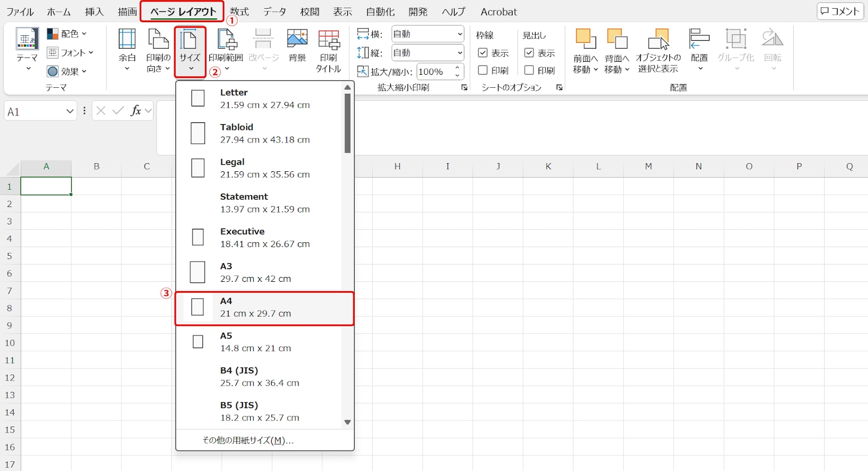Image resolution: width=868 pixels, height=471 pixels.
Task: Enable 見出し 印刷 headings print checkbox
Action: pyautogui.click(x=529, y=70)
